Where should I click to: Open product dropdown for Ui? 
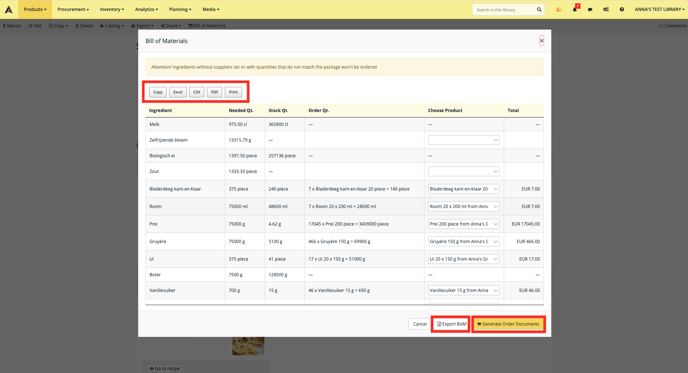(463, 259)
